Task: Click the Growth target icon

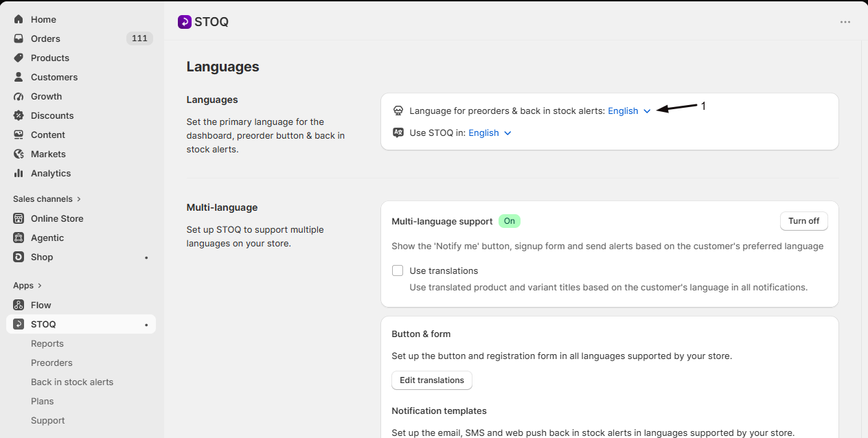Action: 19,96
